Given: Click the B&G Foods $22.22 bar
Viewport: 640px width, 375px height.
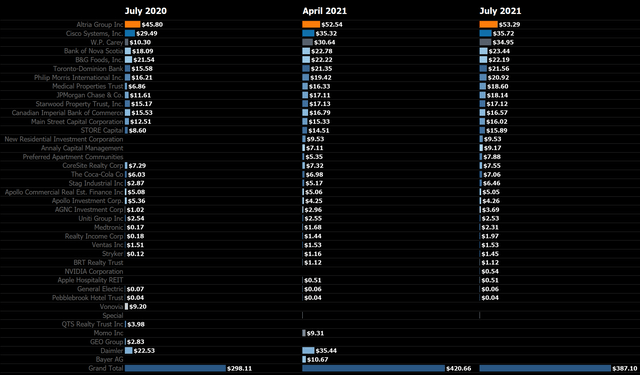Looking at the screenshot, I should click(306, 60).
